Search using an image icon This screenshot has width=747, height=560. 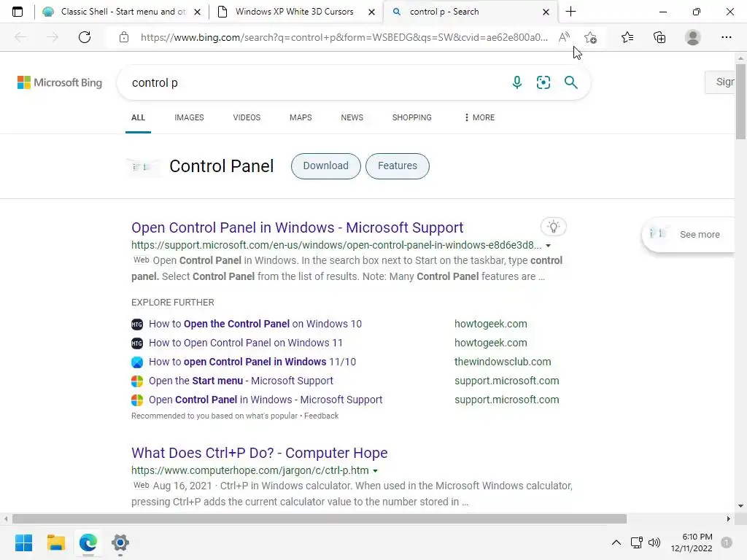point(543,82)
